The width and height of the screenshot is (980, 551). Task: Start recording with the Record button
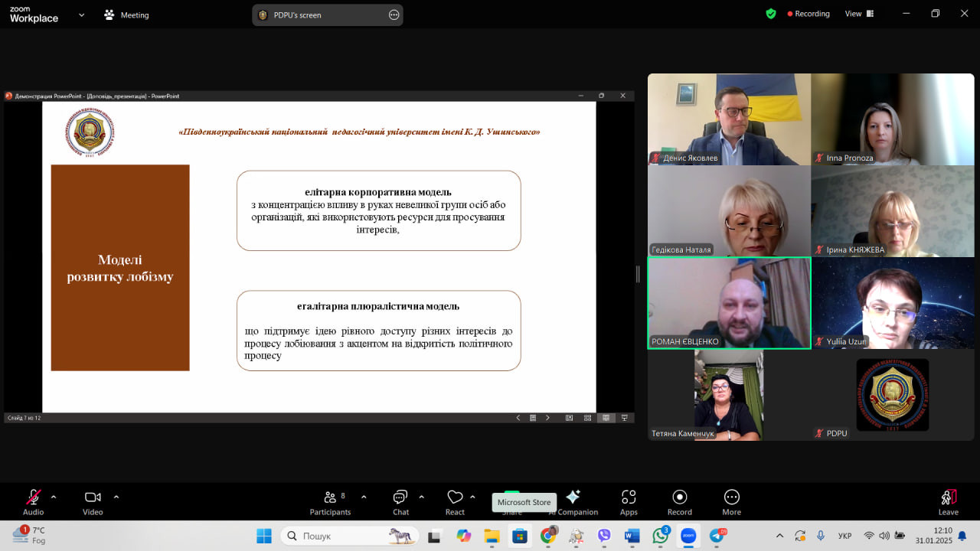click(679, 502)
